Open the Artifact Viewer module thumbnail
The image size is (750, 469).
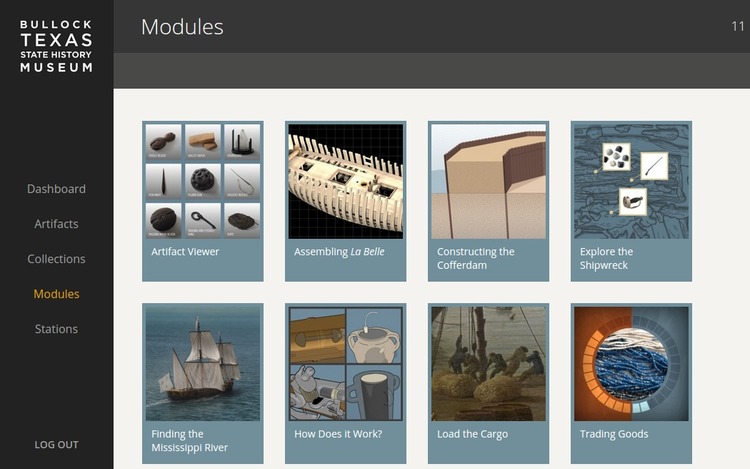(203, 181)
